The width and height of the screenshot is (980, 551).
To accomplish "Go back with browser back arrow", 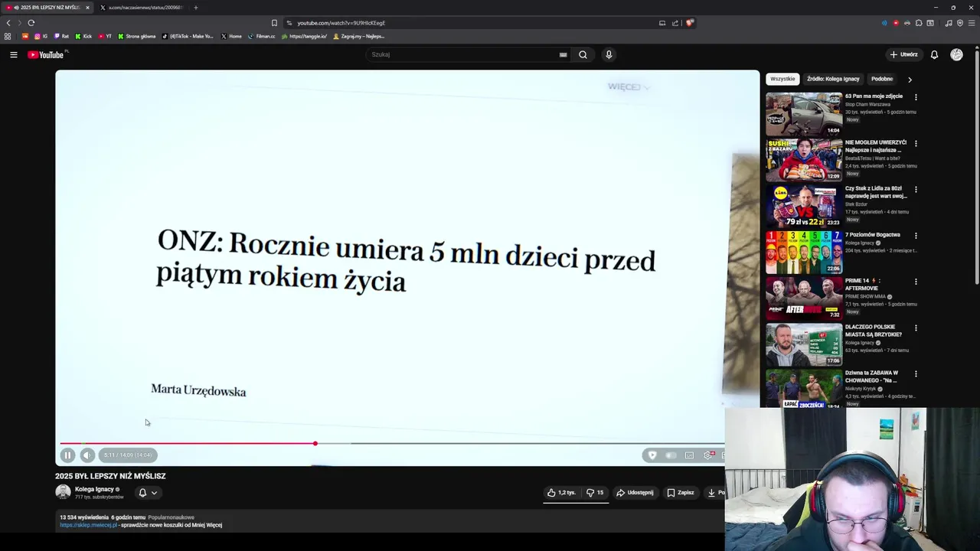I will (8, 23).
